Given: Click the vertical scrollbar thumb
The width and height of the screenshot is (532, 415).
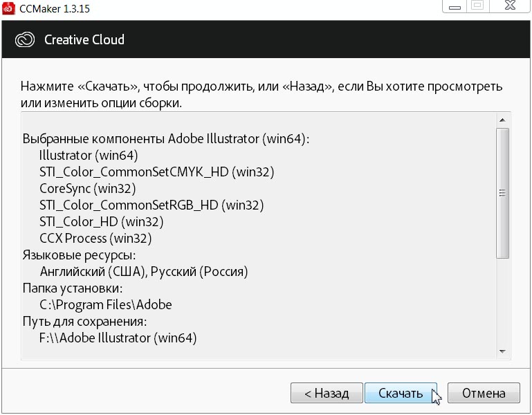Looking at the screenshot, I should [x=503, y=193].
